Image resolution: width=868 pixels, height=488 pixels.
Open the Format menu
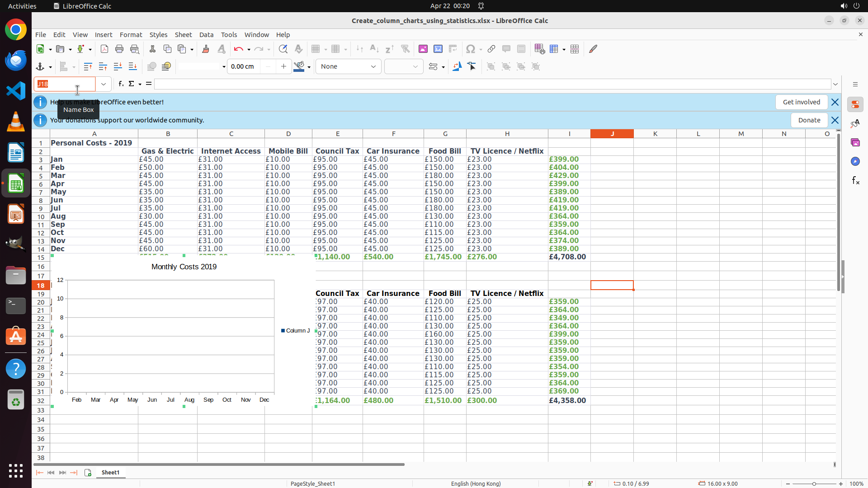[x=131, y=35]
